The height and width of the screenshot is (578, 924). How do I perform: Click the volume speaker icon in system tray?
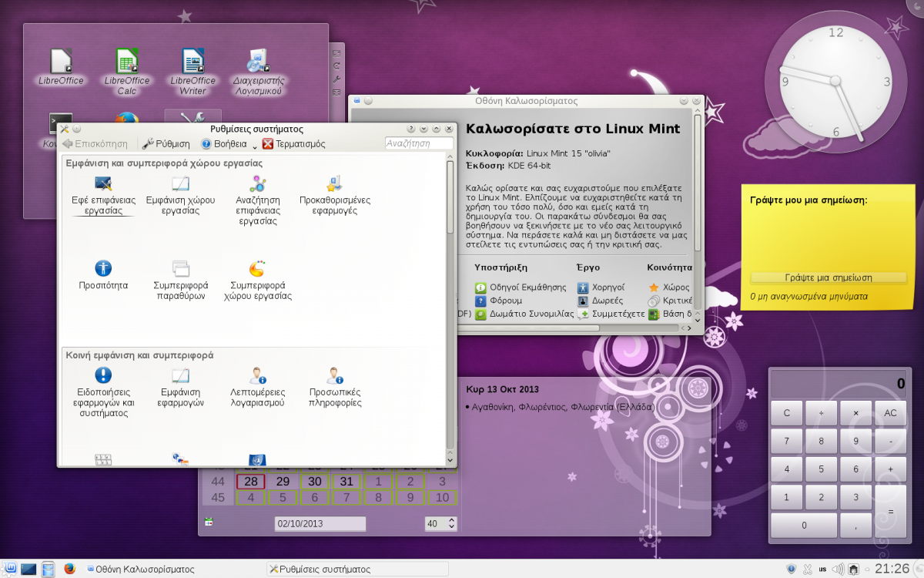(x=839, y=569)
